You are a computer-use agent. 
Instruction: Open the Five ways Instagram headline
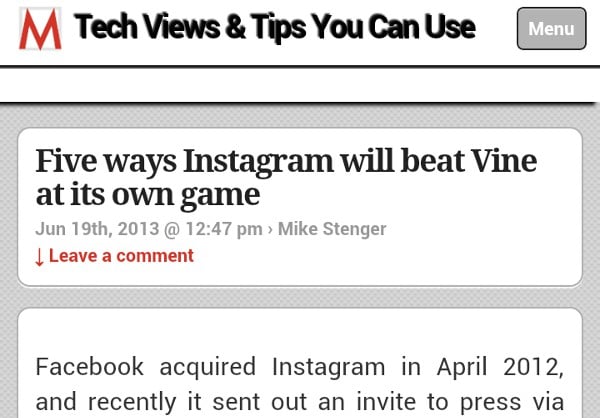coord(286,178)
